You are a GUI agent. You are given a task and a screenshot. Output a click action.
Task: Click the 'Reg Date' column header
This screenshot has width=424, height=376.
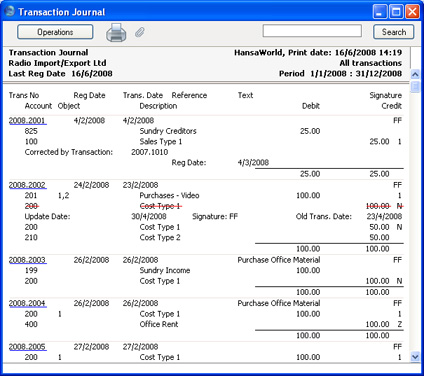pos(89,95)
